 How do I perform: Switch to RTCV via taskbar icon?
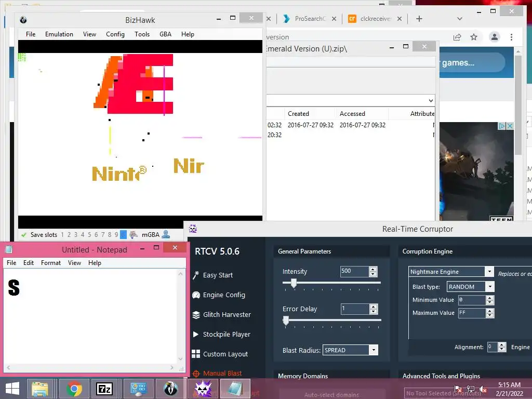tap(203, 389)
